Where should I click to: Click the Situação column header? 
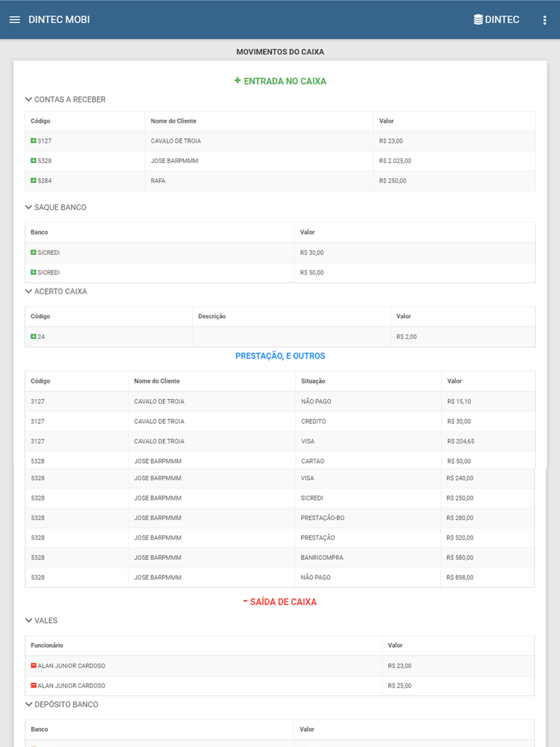[313, 381]
